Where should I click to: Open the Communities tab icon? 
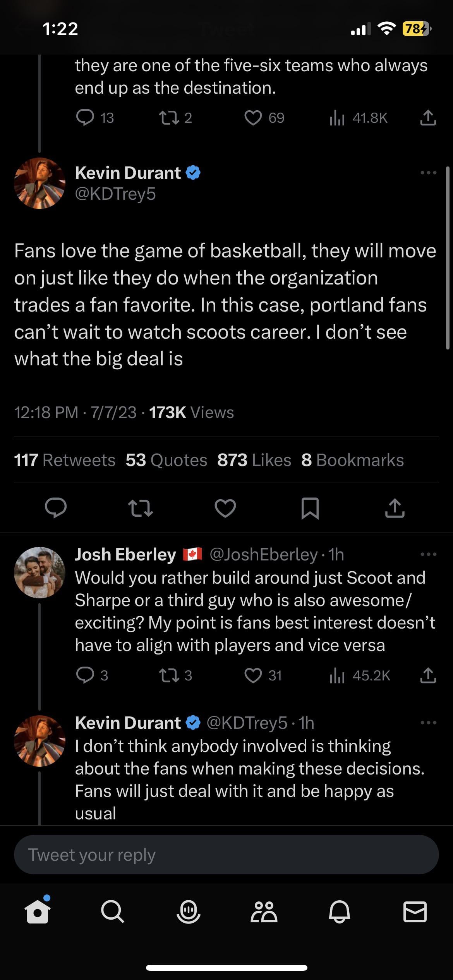click(264, 912)
